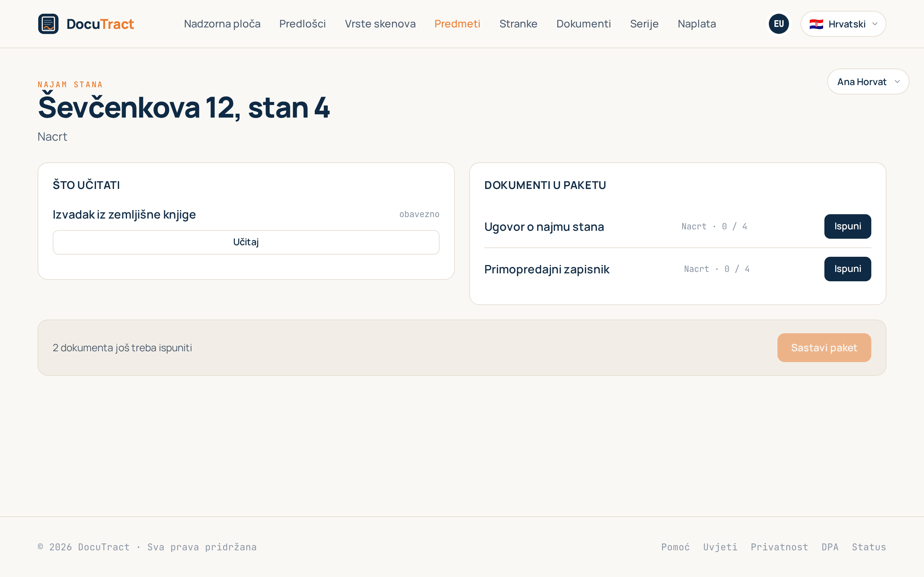
Task: Open the Status footer link
Action: pyautogui.click(x=869, y=547)
